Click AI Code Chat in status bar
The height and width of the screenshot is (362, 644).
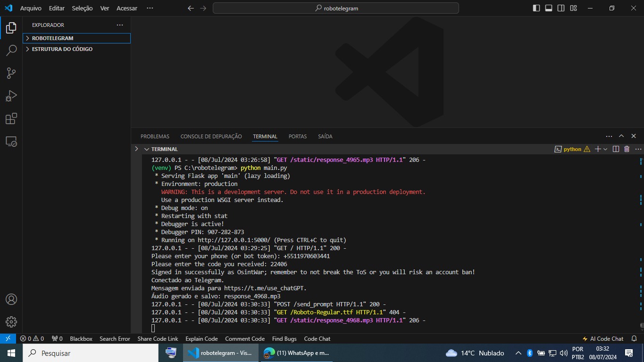(x=603, y=338)
